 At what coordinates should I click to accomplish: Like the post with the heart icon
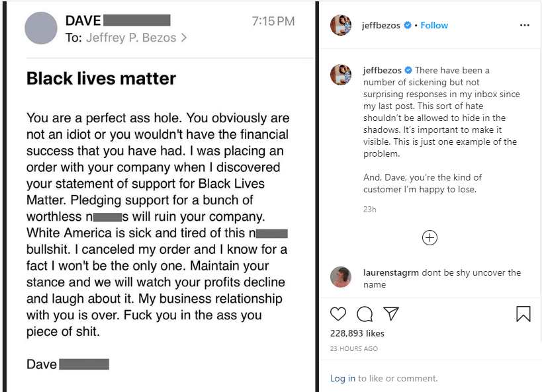pyautogui.click(x=338, y=314)
